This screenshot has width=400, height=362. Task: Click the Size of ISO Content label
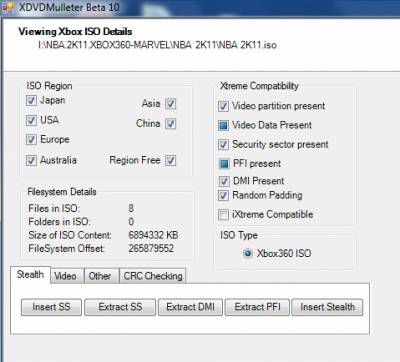click(70, 235)
